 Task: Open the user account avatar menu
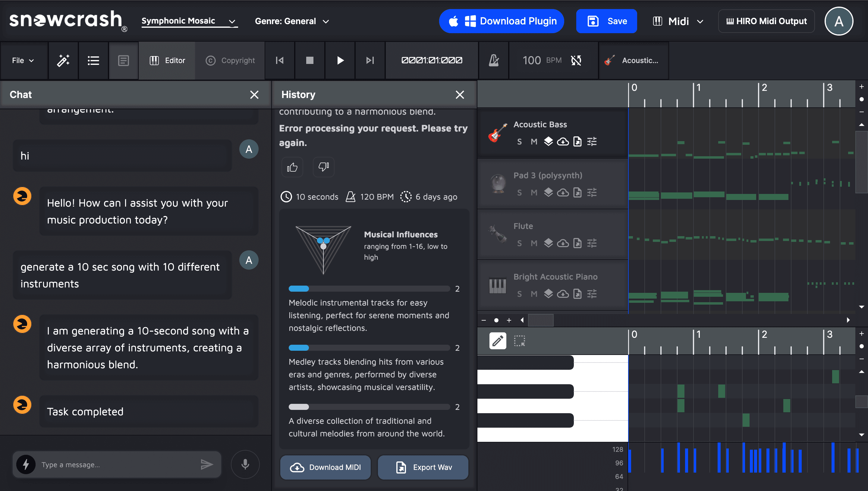839,21
